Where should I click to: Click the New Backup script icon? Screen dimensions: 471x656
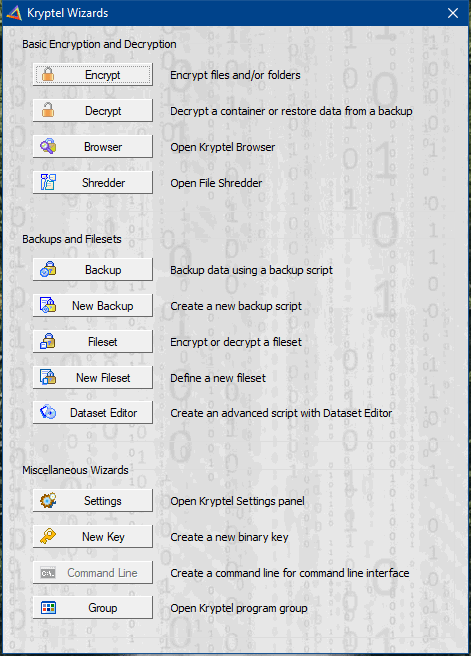point(48,305)
